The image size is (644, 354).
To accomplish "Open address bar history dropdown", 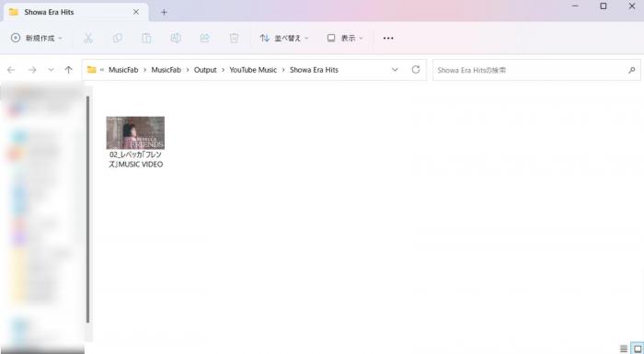I will [395, 70].
